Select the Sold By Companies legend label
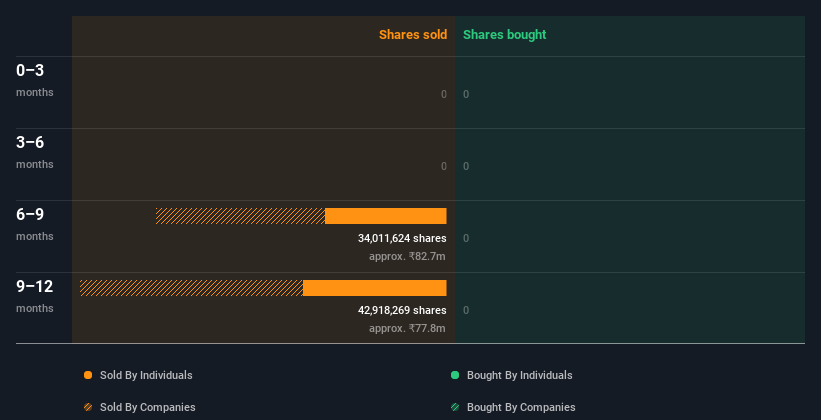Screen dimensions: 821x420 (148, 407)
